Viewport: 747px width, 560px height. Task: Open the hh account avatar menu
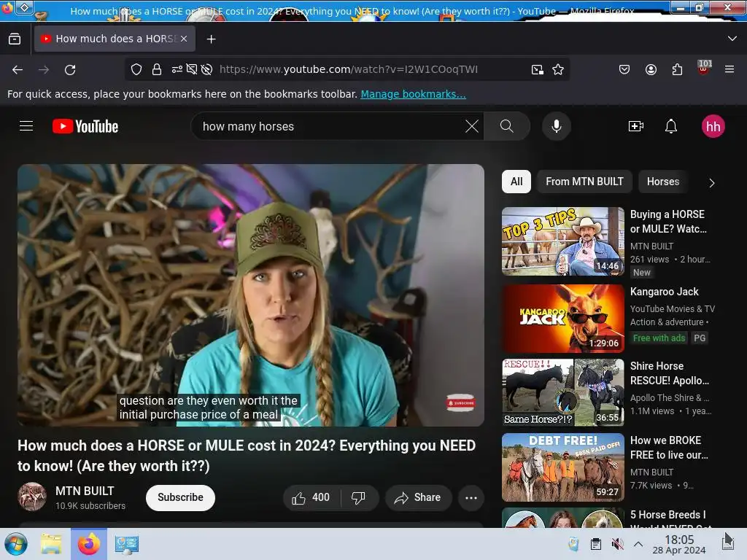tap(713, 126)
